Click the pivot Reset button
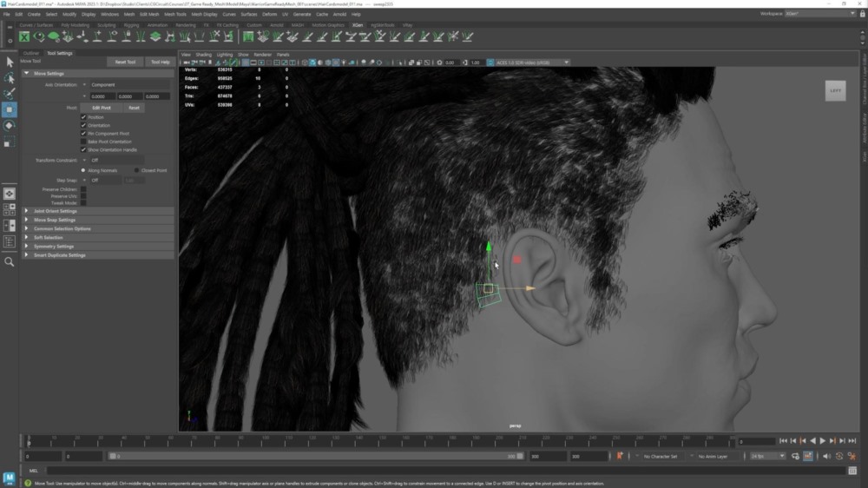 [134, 108]
